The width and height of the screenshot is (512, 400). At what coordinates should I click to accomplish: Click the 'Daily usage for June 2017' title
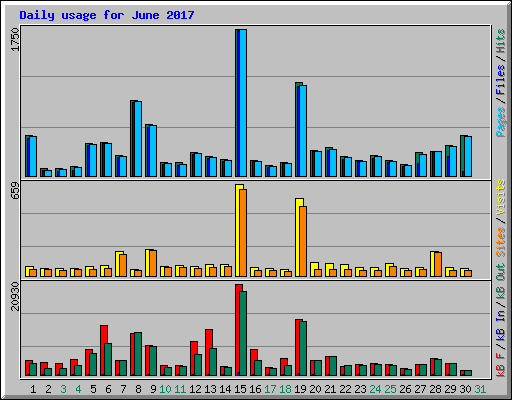point(107,15)
